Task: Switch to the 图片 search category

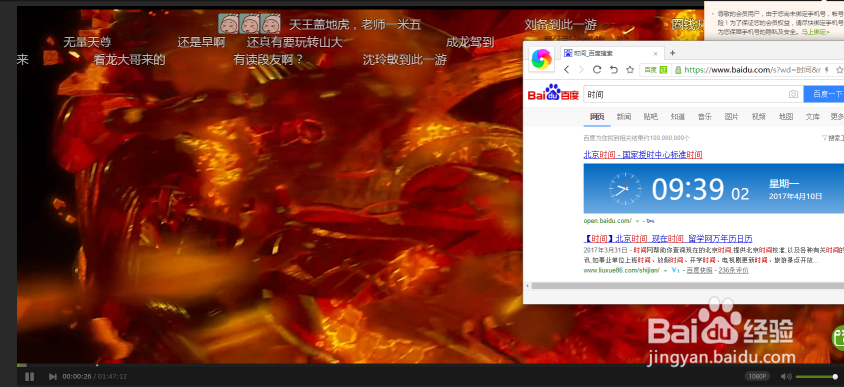Action: pos(732,116)
